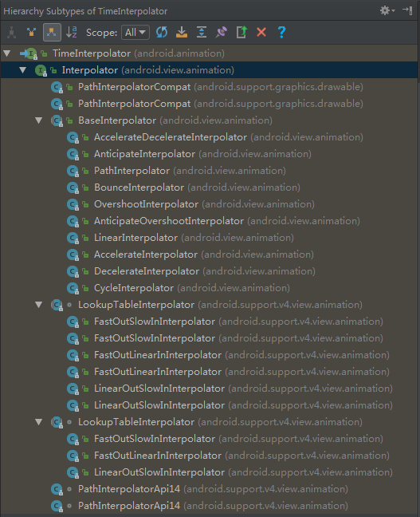
Task: Refresh the hierarchy tree
Action: (162, 32)
